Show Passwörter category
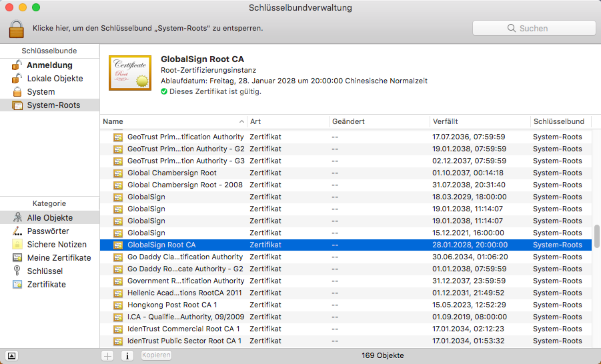Screen dimensions: 601x364 [50, 231]
